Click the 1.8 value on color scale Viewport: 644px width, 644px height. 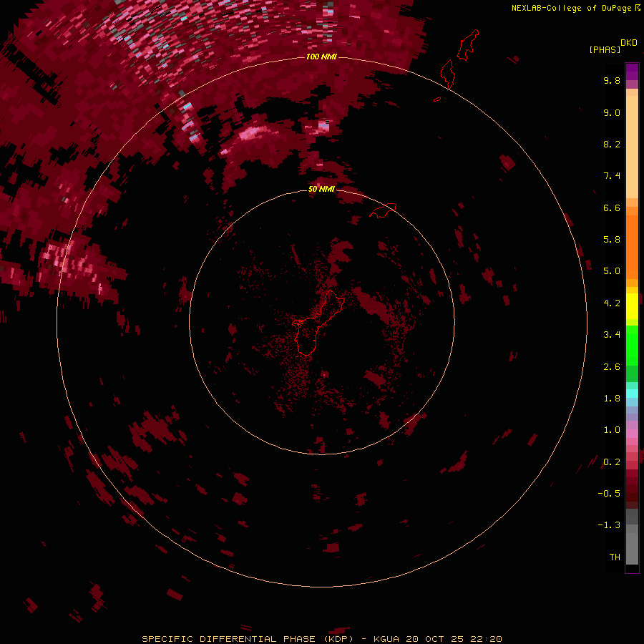pyautogui.click(x=612, y=399)
